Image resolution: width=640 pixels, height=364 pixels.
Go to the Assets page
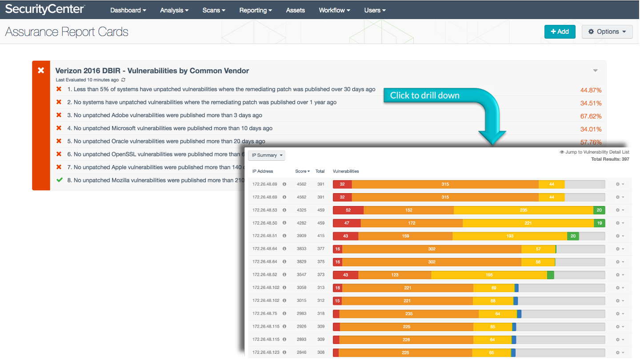(296, 10)
